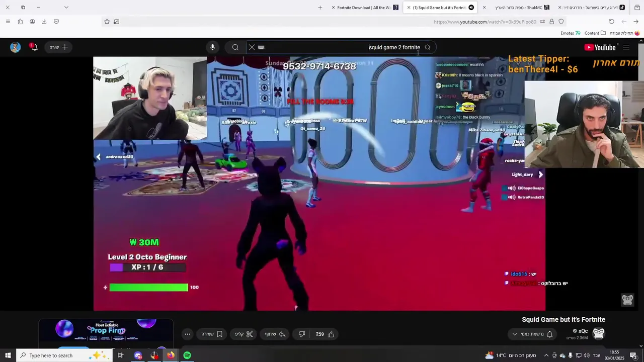Image resolution: width=644 pixels, height=362 pixels.
Task: Open the YouTube account avatar menu
Action: [15, 47]
